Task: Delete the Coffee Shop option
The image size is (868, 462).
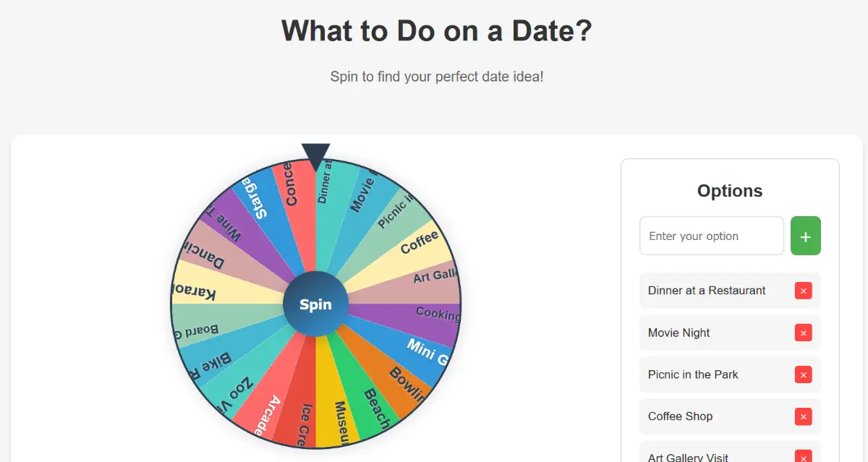Action: click(x=803, y=416)
